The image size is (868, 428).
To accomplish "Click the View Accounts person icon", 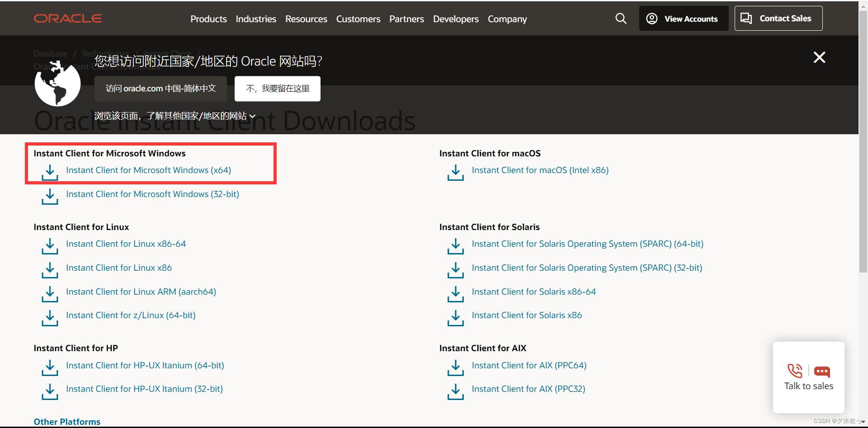I will point(651,19).
